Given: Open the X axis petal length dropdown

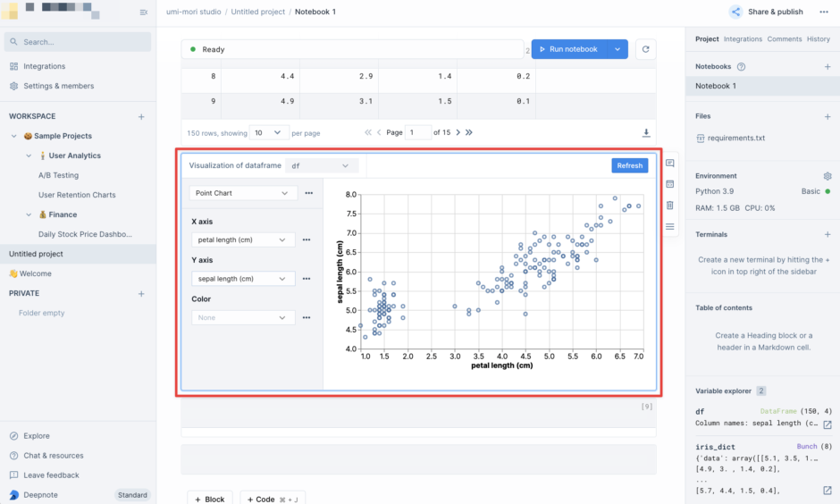Looking at the screenshot, I should (243, 239).
